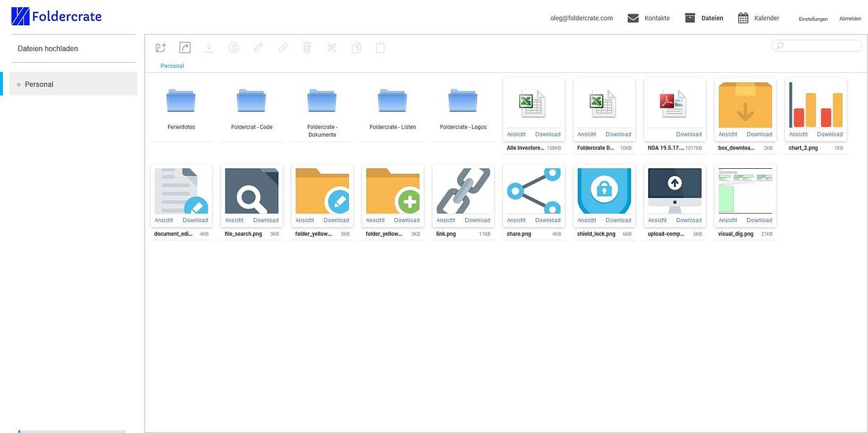Click the oleg@foldercrate.com account text
Image resolution: width=868 pixels, height=433 pixels.
coord(581,18)
